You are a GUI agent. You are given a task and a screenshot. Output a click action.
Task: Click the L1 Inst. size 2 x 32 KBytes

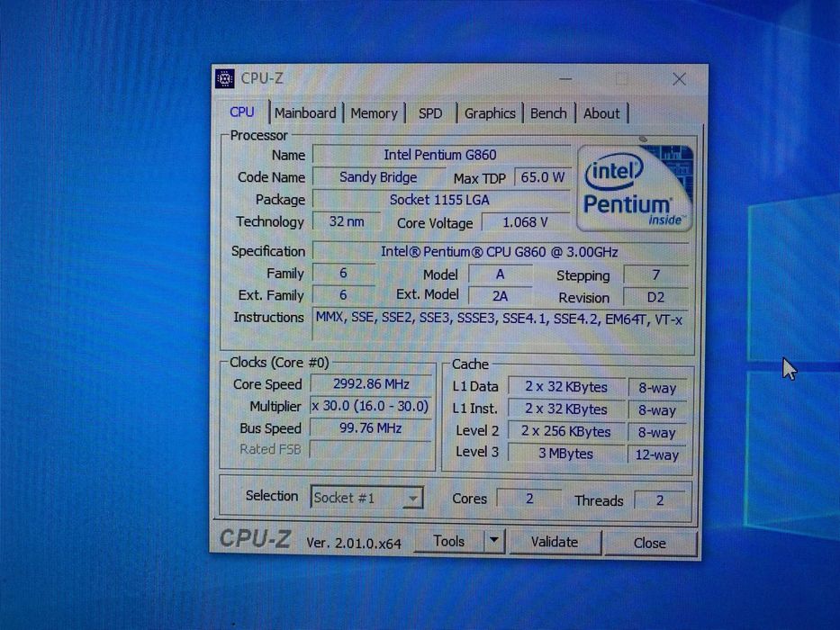(x=566, y=409)
